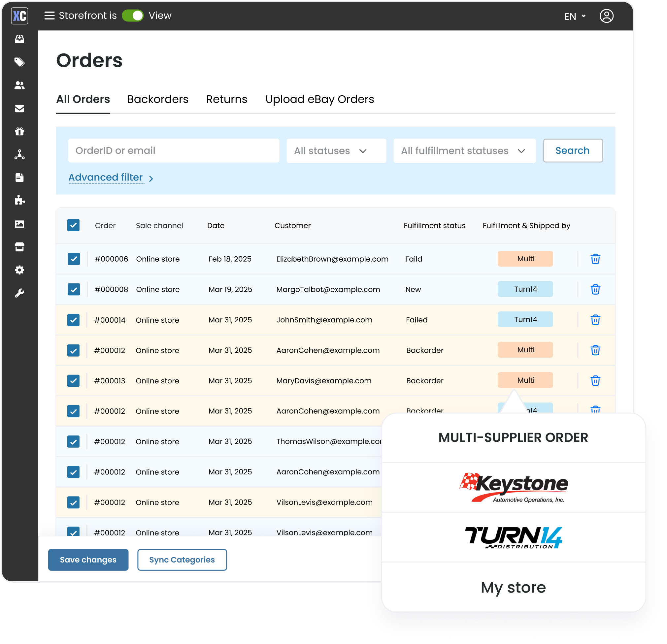Switch to the Backorders tab
Image resolution: width=667 pixels, height=644 pixels.
click(157, 99)
